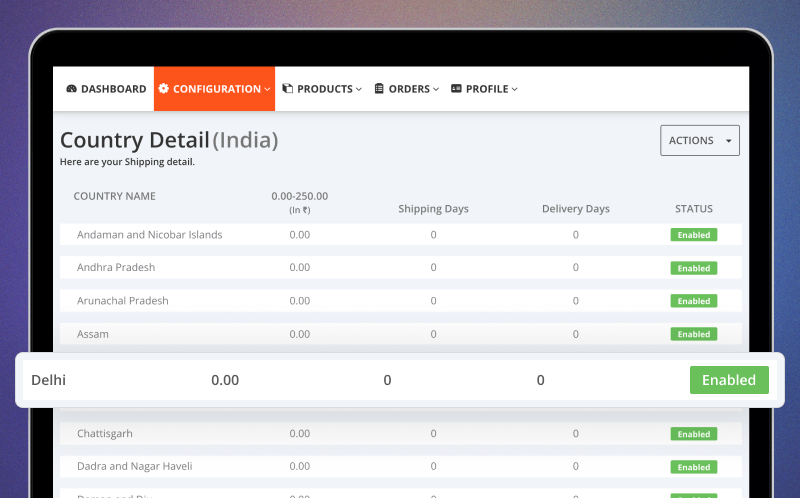Toggle Enabled status for Arunachal Pradesh

pos(693,301)
